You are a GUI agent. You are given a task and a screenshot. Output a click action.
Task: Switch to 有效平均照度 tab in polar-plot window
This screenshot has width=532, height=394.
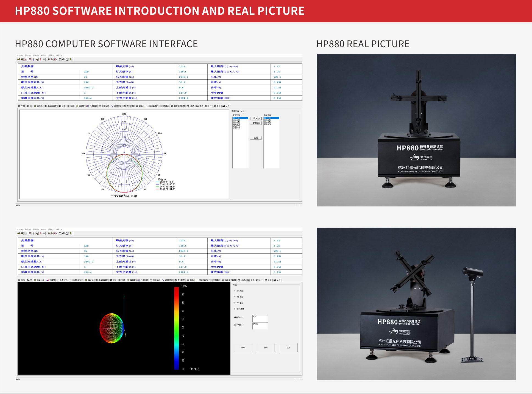click(178, 106)
